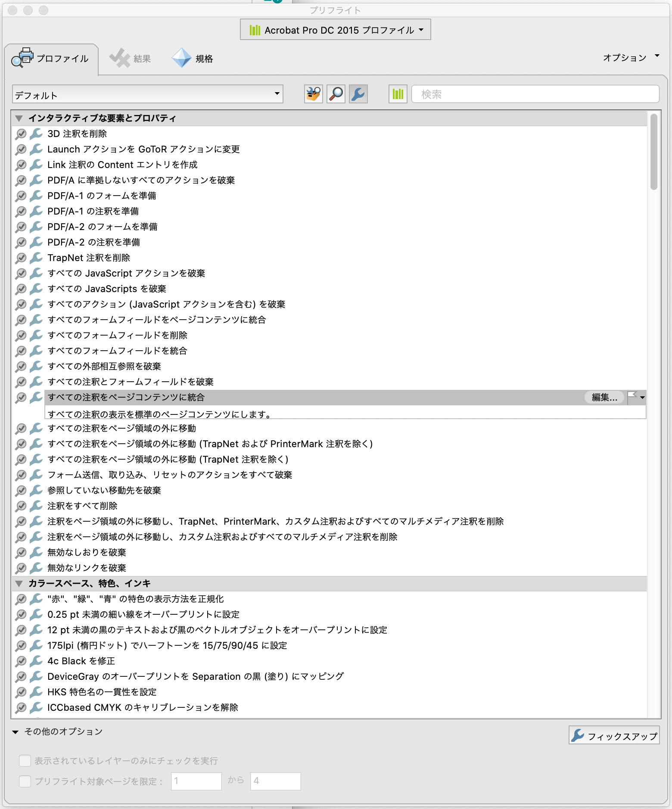Select すべてのアクション (JavaScript アクションを含む) を破棄 row

[330, 304]
